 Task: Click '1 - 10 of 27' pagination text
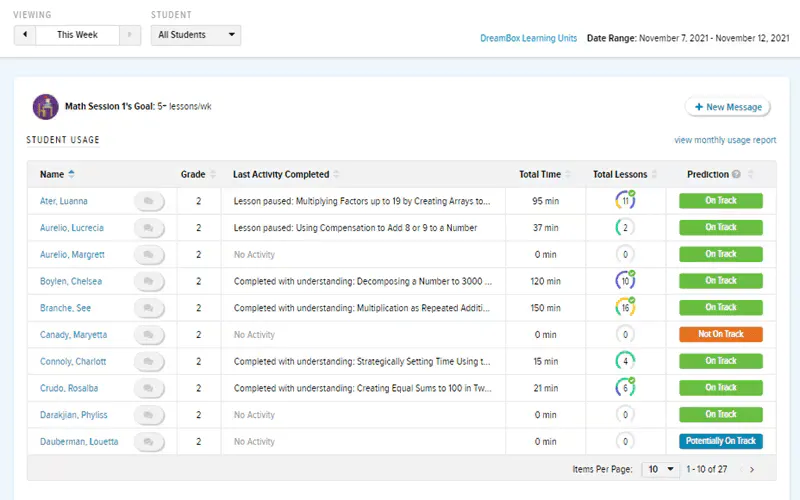pyautogui.click(x=707, y=469)
